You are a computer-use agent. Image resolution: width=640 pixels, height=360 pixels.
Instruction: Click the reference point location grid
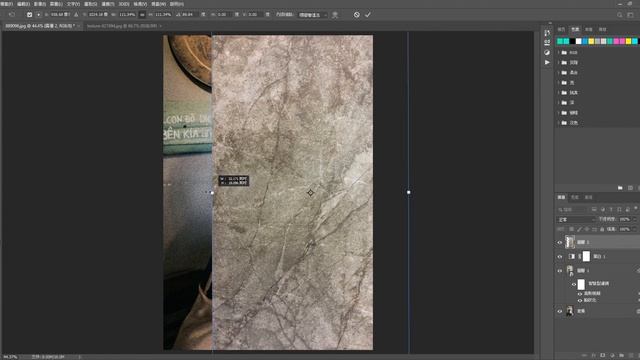38,15
